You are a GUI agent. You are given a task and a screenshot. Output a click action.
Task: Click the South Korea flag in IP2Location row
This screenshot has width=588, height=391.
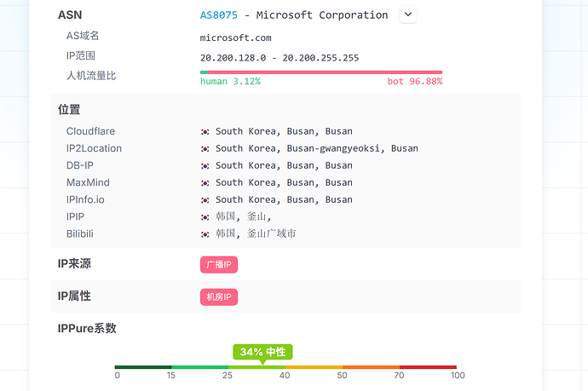point(205,149)
